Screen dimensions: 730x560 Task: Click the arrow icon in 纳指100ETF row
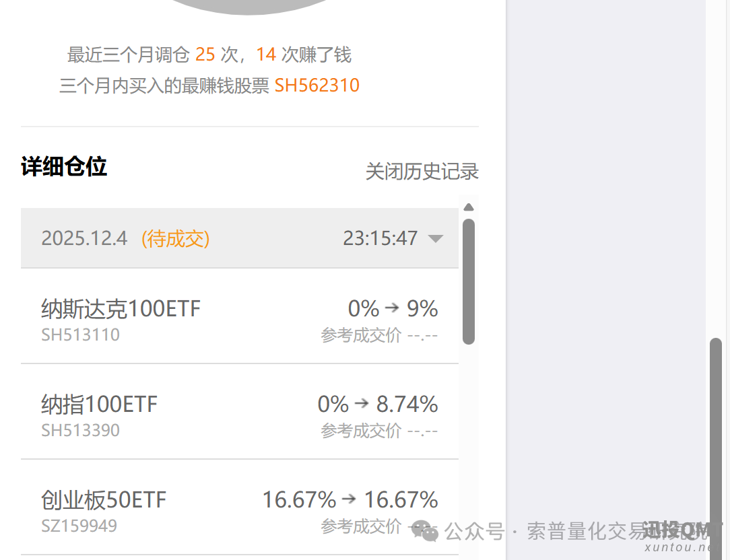tap(362, 404)
